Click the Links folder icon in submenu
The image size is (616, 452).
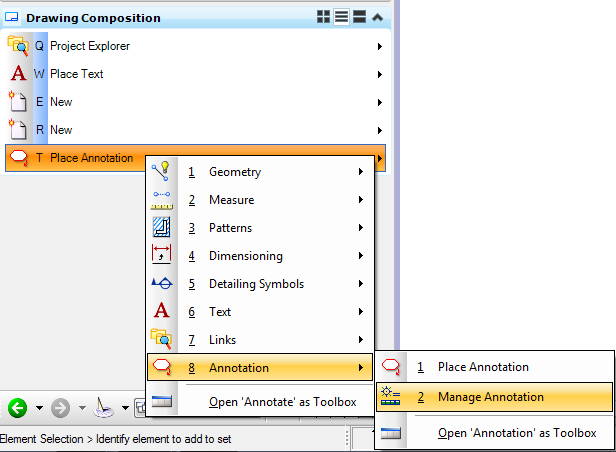(161, 339)
